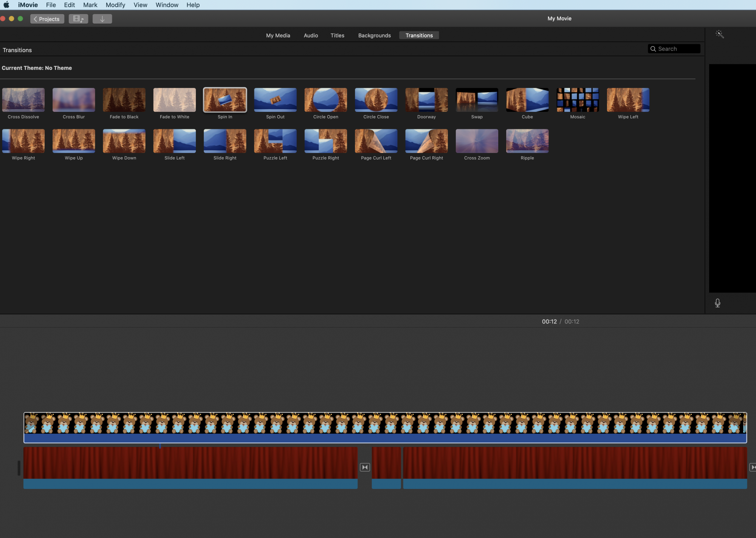This screenshot has width=756, height=538.
Task: Select the Slide Right transition
Action: point(225,141)
